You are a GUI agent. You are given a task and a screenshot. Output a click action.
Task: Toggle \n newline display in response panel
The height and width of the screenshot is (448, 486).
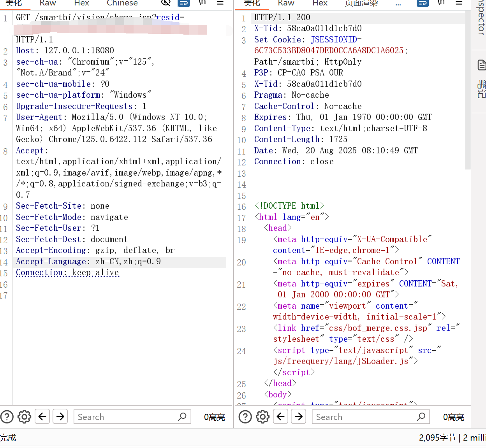(441, 2)
